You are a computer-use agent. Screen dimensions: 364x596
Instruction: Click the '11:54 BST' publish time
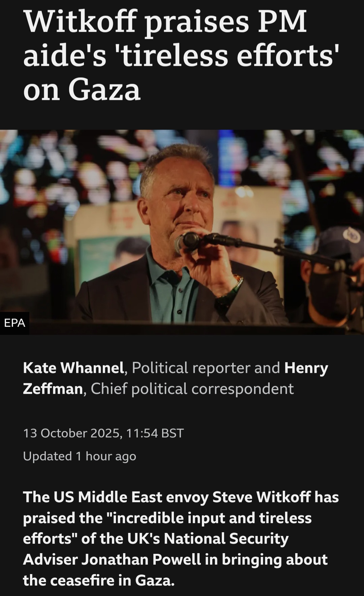155,433
